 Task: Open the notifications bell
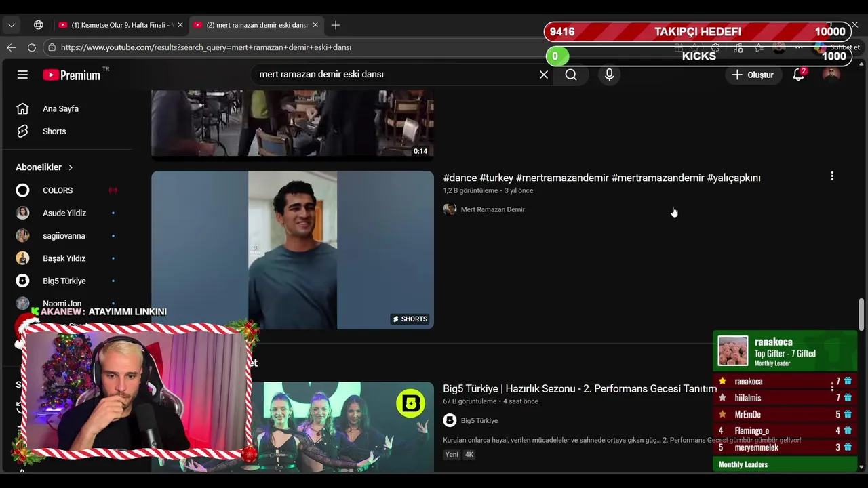(x=799, y=75)
